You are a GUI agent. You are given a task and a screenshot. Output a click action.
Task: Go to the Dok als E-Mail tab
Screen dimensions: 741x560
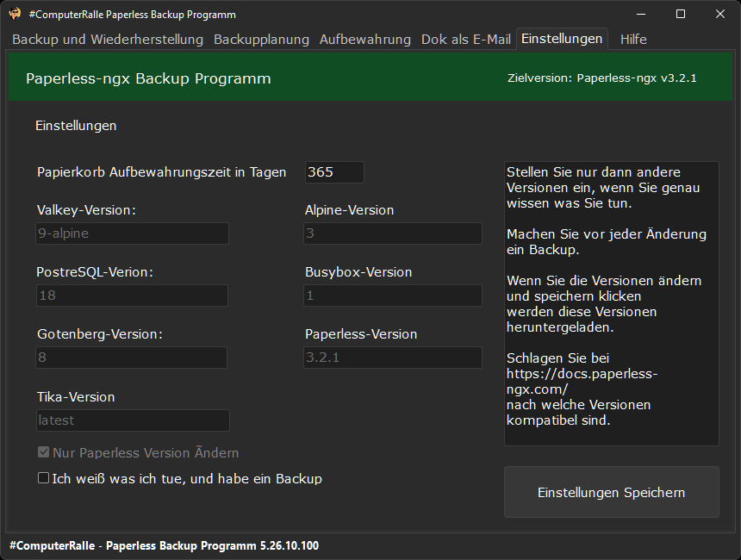pyautogui.click(x=466, y=40)
